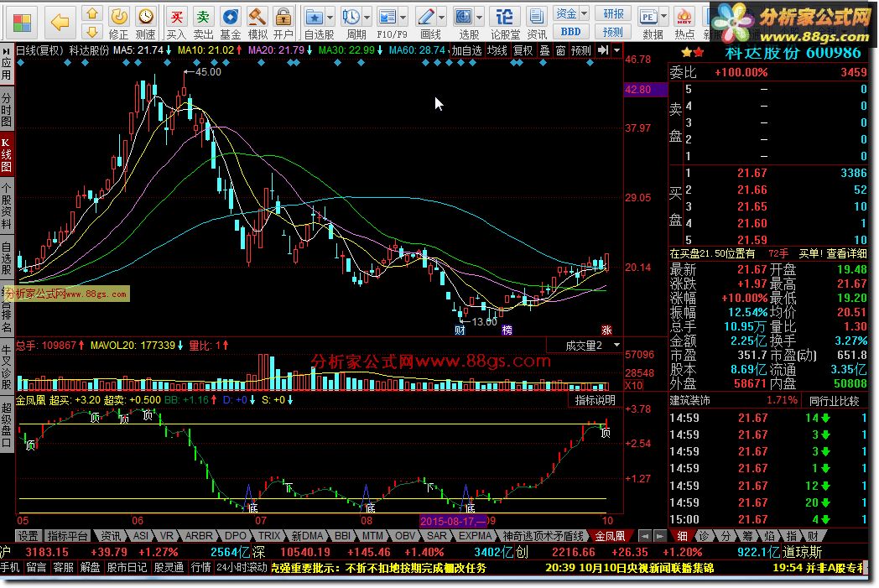Select the 细 detail tab in right panel
Screen dimensions: 879x588
click(682, 537)
